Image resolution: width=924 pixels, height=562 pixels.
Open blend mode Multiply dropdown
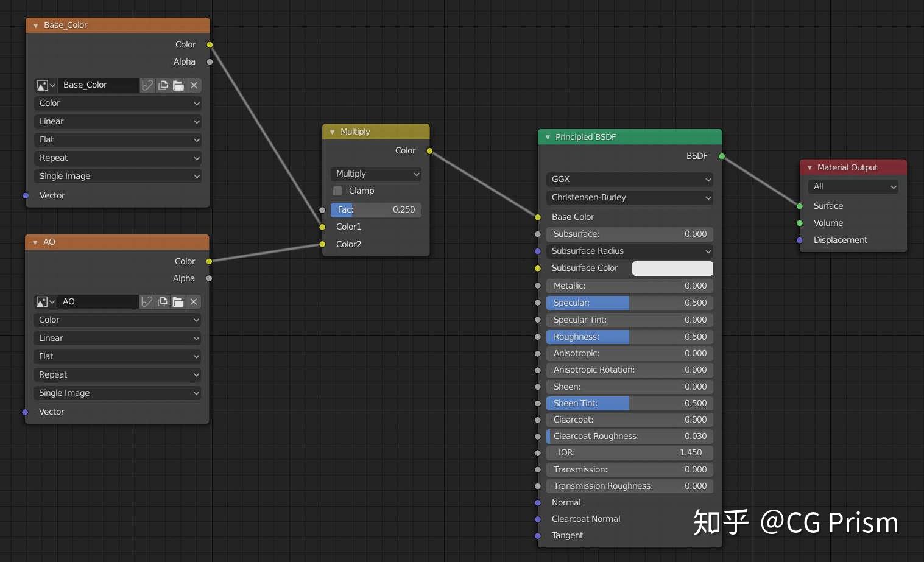coord(376,174)
